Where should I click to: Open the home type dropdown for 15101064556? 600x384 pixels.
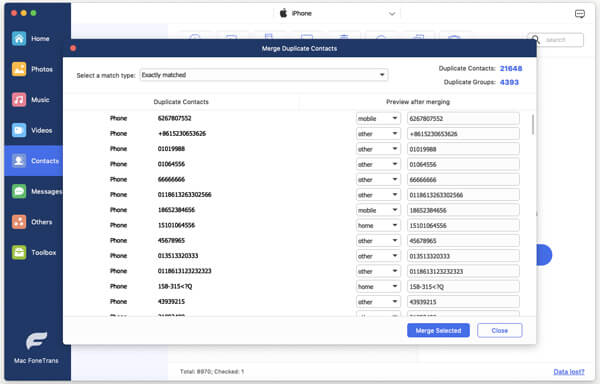[x=378, y=226]
